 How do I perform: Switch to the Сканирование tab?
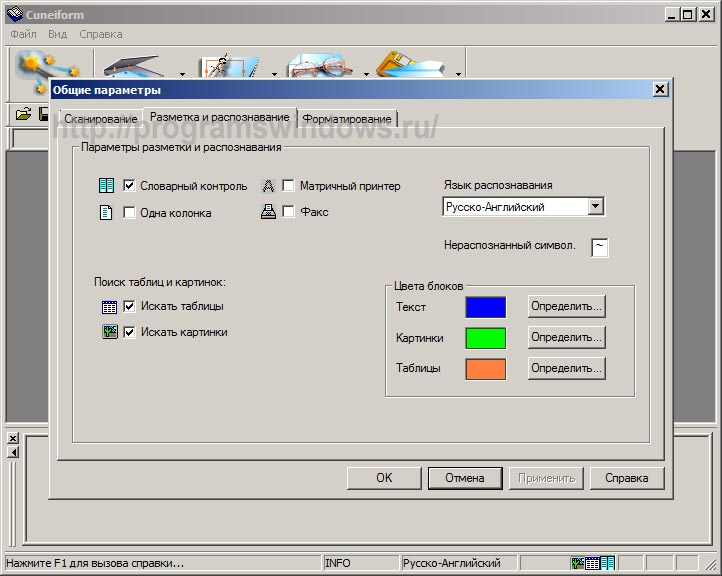pos(100,119)
